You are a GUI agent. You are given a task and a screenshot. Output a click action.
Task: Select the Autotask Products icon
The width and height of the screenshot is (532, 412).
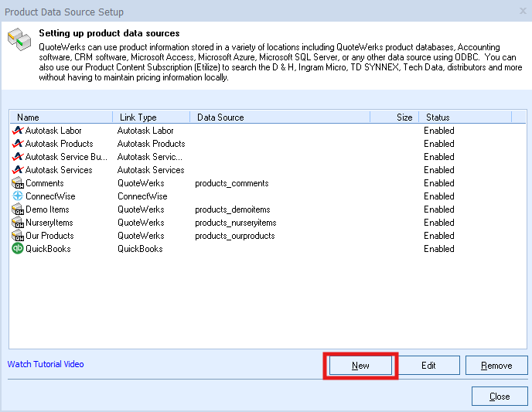[19, 144]
